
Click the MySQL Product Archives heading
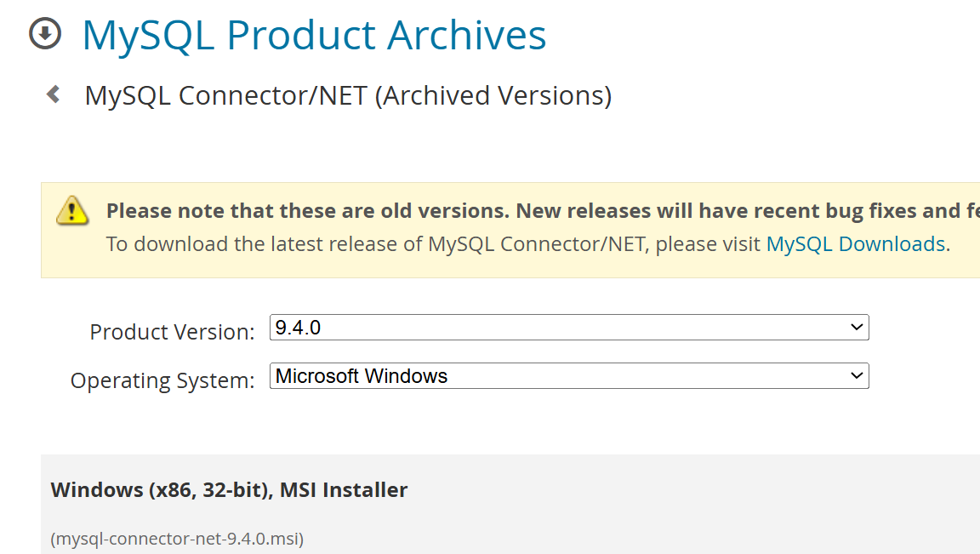(314, 34)
